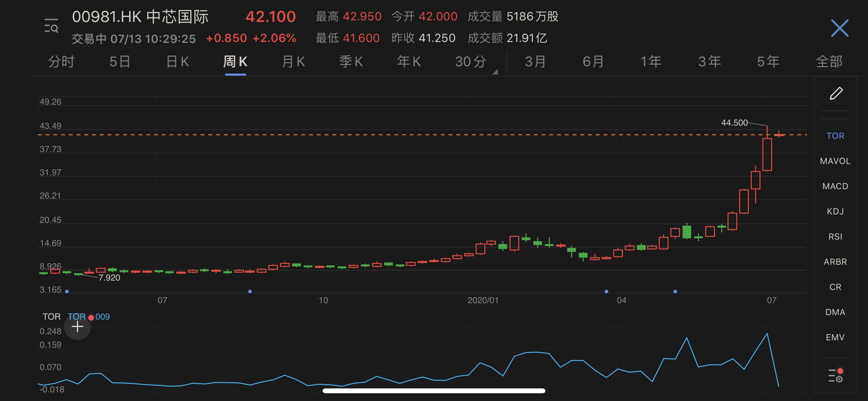Switch to the 日K tab

178,62
